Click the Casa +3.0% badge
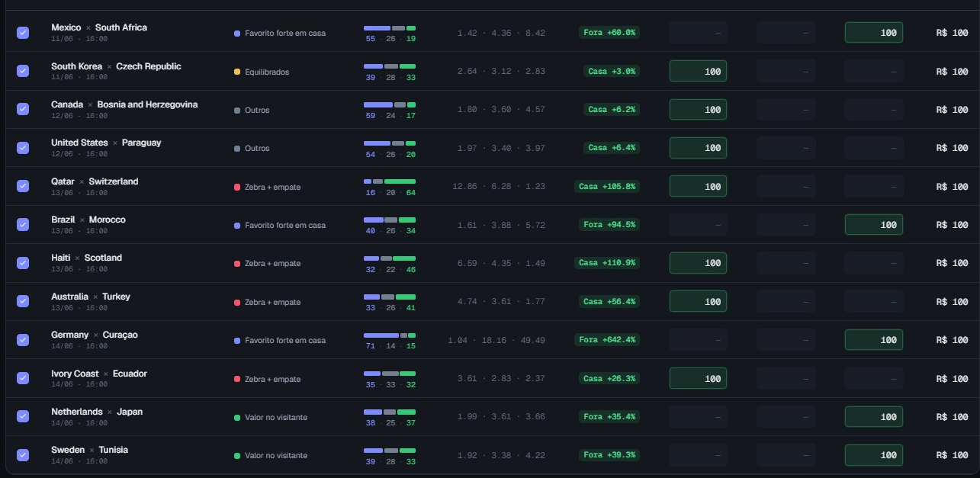980x478 pixels. point(611,71)
